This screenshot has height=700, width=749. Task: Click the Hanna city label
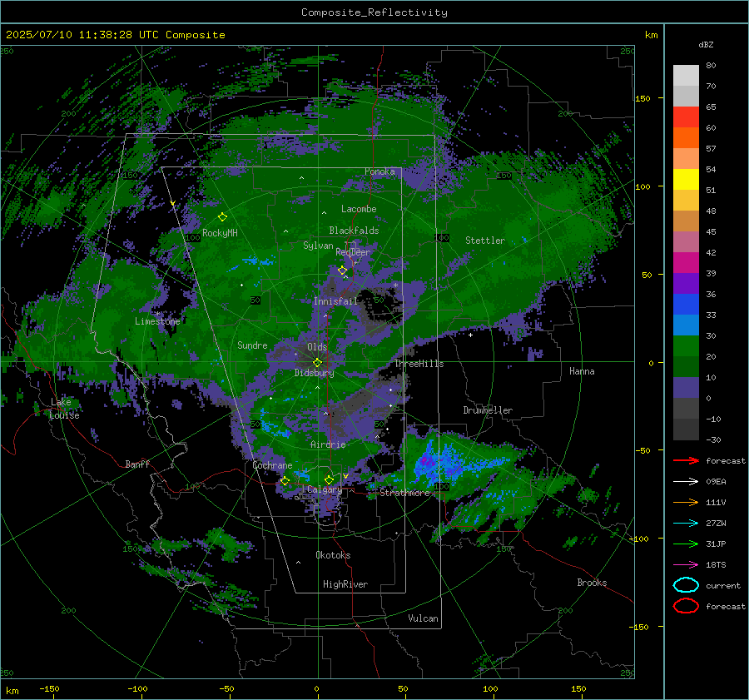582,371
